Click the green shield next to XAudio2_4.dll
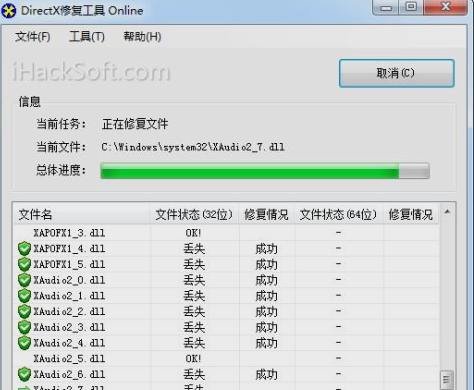Screen dimensions: 474x390 pos(24,343)
